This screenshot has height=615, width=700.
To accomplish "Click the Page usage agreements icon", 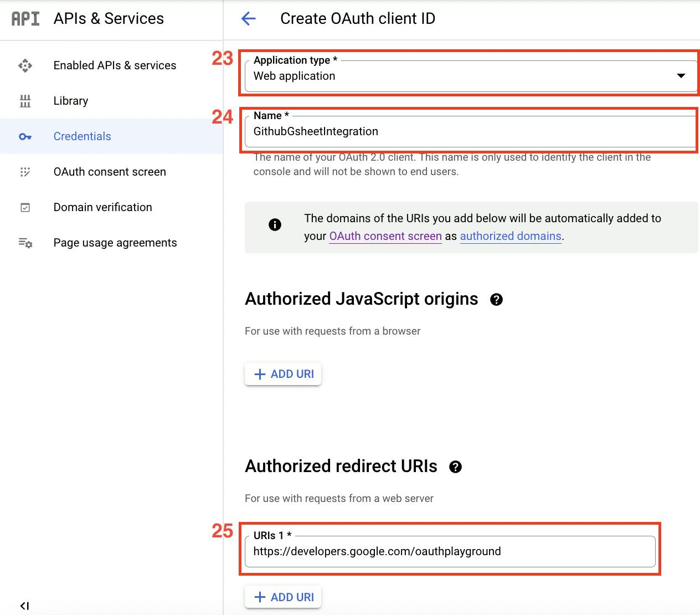I will click(25, 243).
